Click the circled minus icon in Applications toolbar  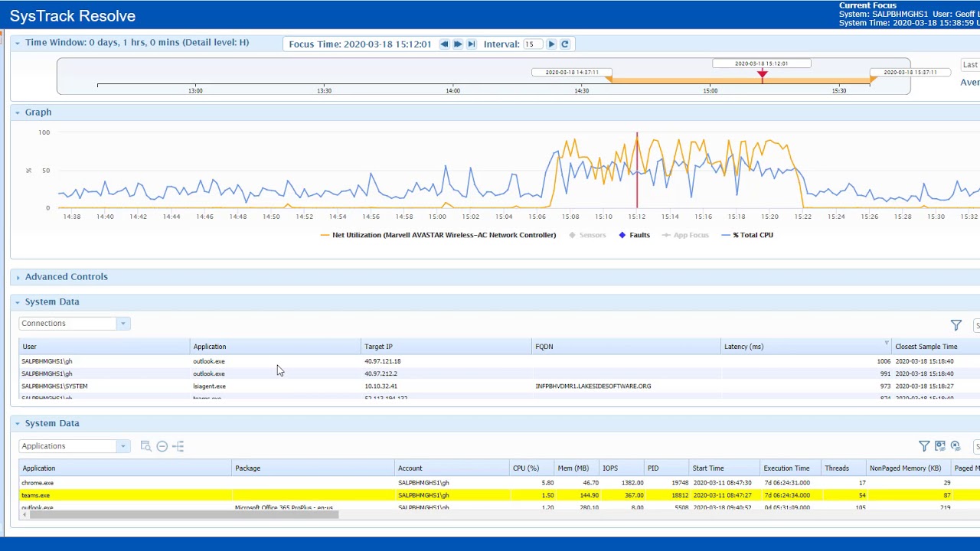[162, 446]
